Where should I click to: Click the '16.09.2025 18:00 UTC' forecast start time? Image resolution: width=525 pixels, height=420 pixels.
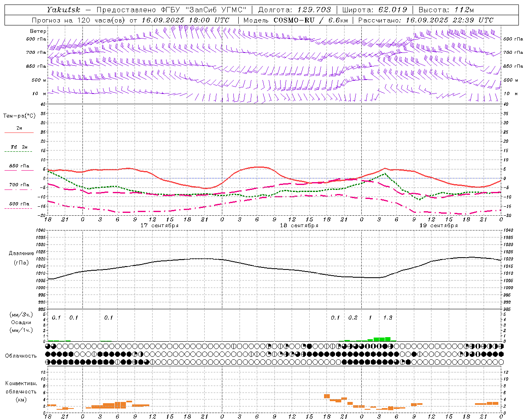pyautogui.click(x=185, y=20)
